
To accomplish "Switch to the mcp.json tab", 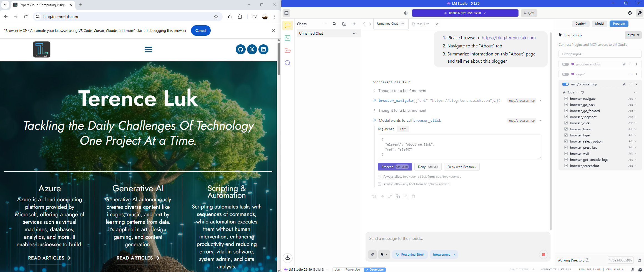I will coord(423,24).
